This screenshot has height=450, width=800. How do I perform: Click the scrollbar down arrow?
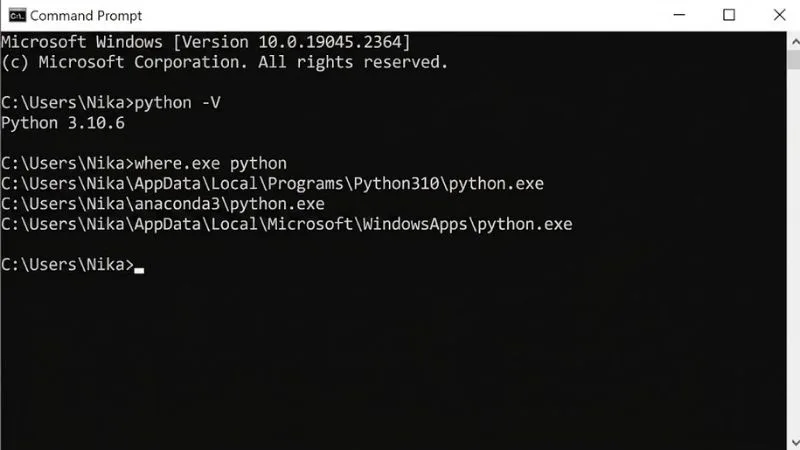tap(794, 442)
